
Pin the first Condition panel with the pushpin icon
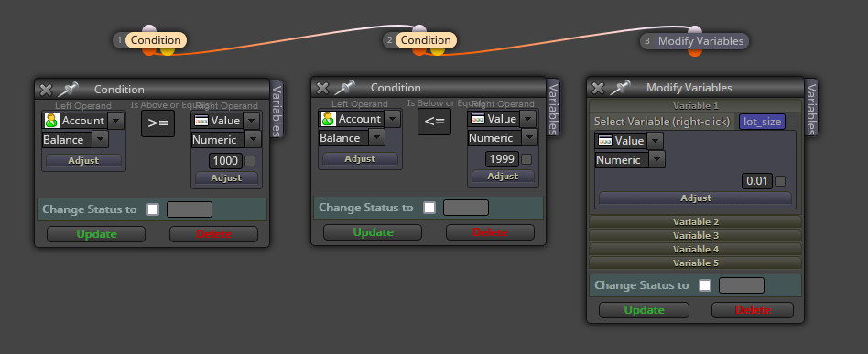[x=68, y=89]
